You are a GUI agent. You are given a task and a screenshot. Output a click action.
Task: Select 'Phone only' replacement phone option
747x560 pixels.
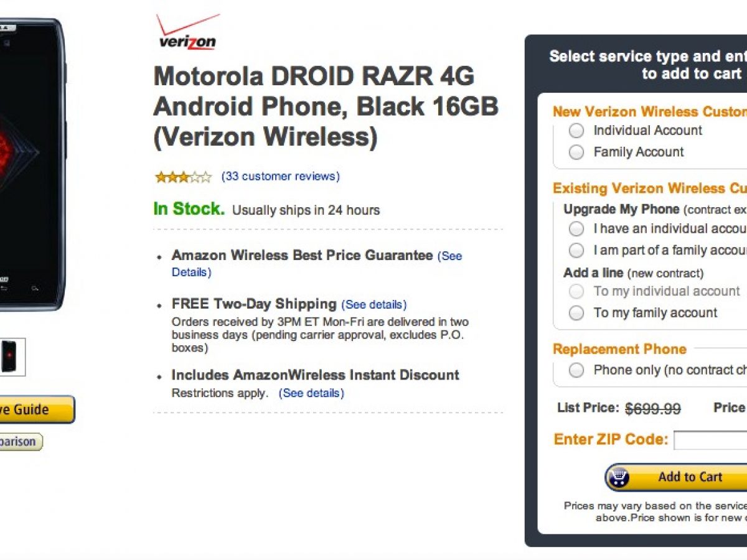(x=576, y=370)
